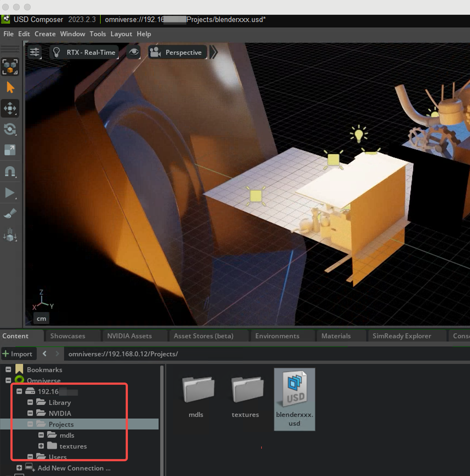The image size is (470, 476).
Task: Select the mdls folder in tree
Action: point(67,435)
